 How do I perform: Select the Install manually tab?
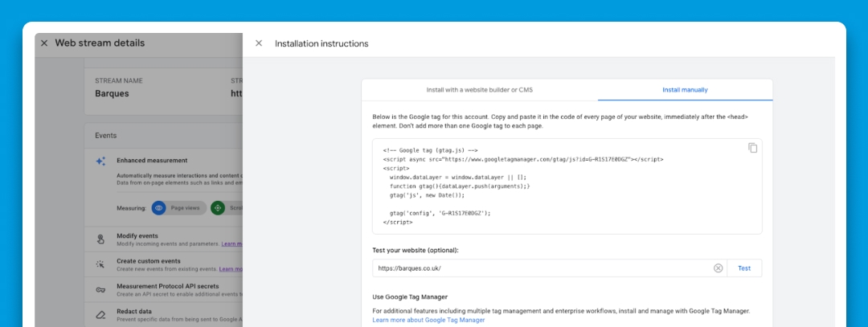[685, 90]
